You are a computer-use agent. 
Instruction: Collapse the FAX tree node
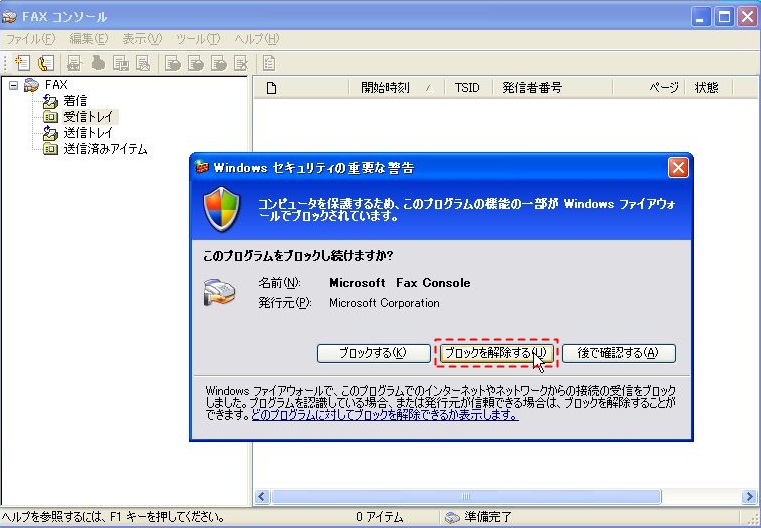(x=14, y=85)
